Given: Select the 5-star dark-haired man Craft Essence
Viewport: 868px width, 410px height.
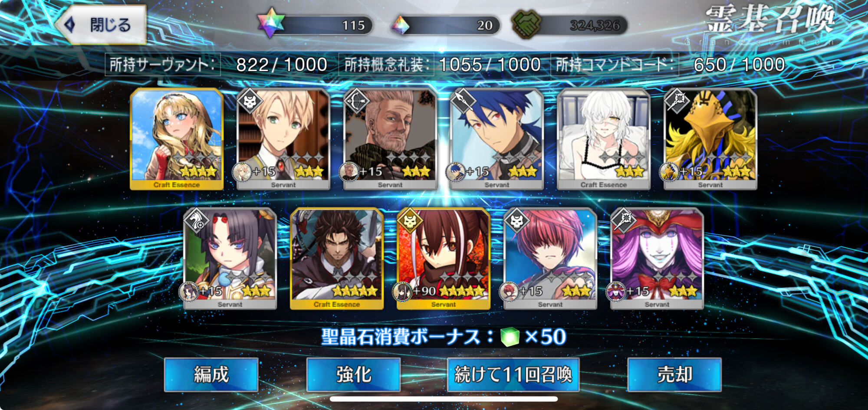Looking at the screenshot, I should tap(337, 259).
